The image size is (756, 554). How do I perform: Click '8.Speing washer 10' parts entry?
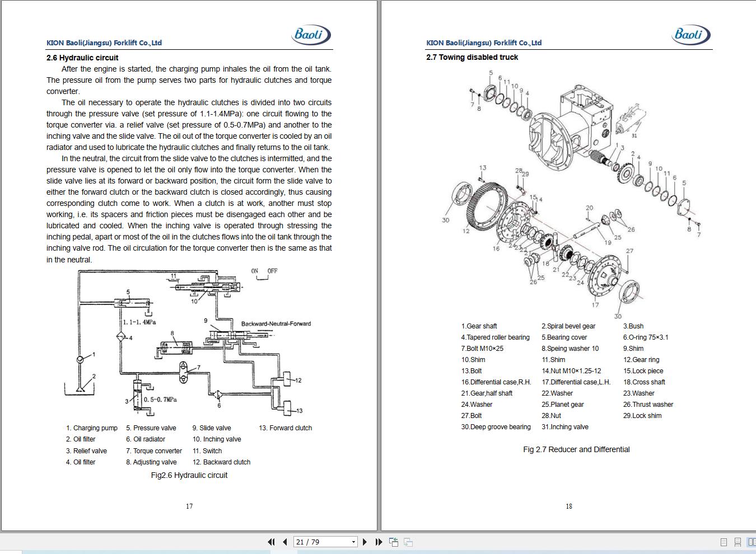[570, 349]
